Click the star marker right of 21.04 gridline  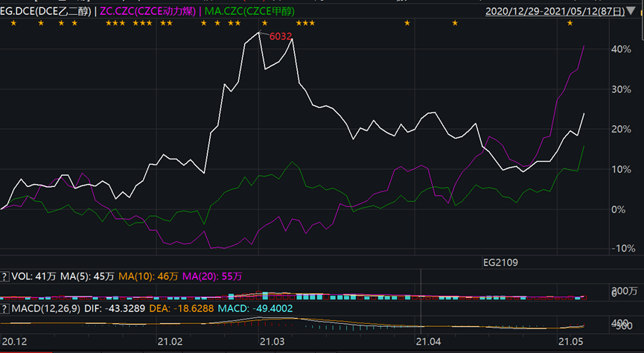(455, 23)
